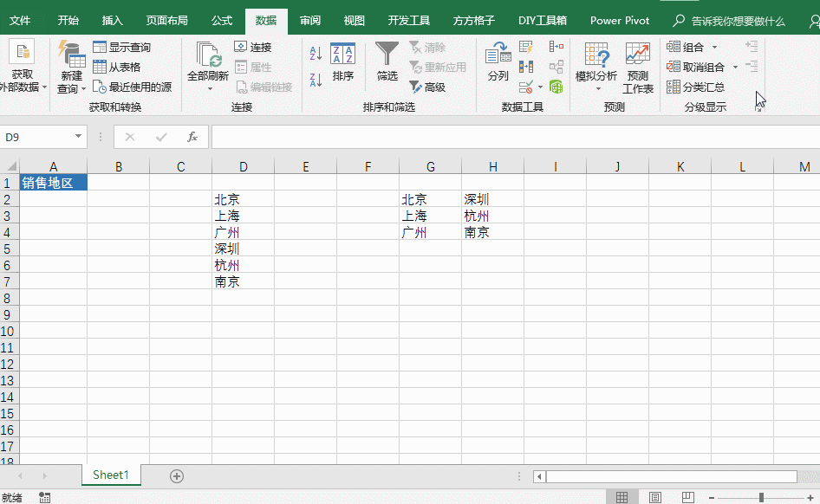The width and height of the screenshot is (820, 504).
Task: Switch to Page Layout view in status bar
Action: (x=654, y=497)
